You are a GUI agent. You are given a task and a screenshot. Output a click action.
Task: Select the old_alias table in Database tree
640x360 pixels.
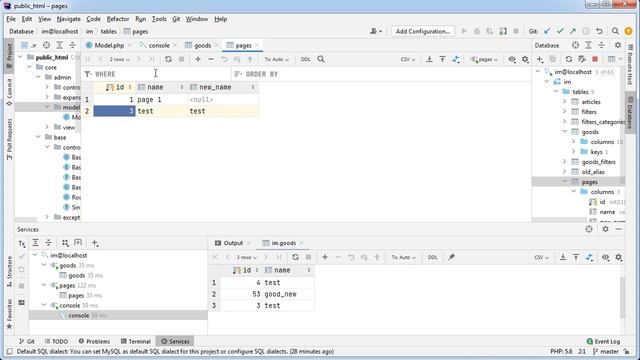point(593,172)
